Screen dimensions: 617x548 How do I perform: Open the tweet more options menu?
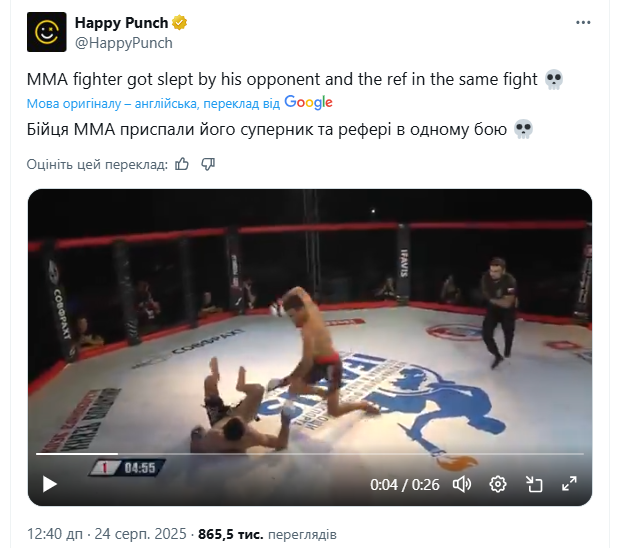[582, 23]
